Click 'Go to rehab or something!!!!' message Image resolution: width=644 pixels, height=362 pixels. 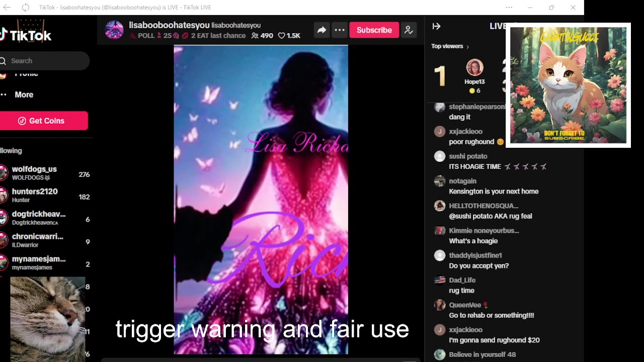(x=492, y=315)
